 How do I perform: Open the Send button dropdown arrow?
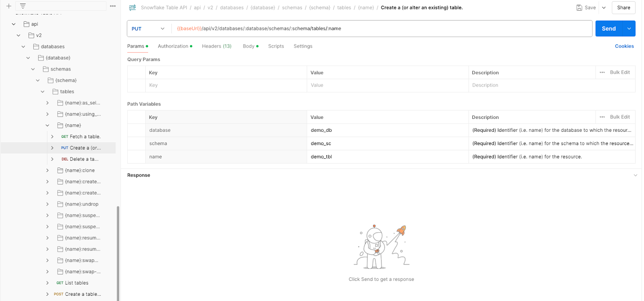click(629, 29)
